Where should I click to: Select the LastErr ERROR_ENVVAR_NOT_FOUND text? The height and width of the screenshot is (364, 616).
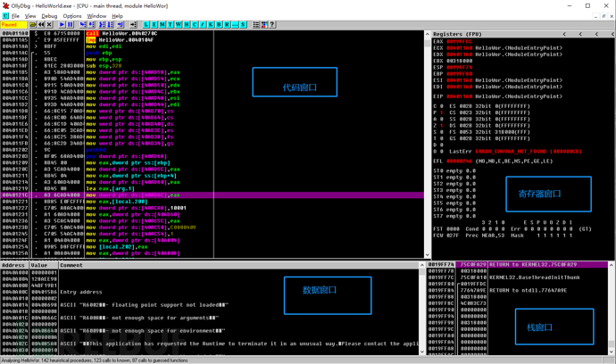click(528, 152)
